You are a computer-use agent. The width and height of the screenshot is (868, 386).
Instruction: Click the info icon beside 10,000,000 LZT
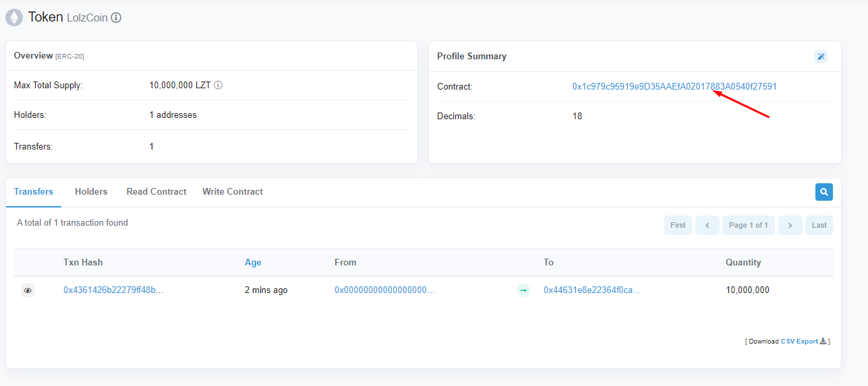[x=219, y=86]
